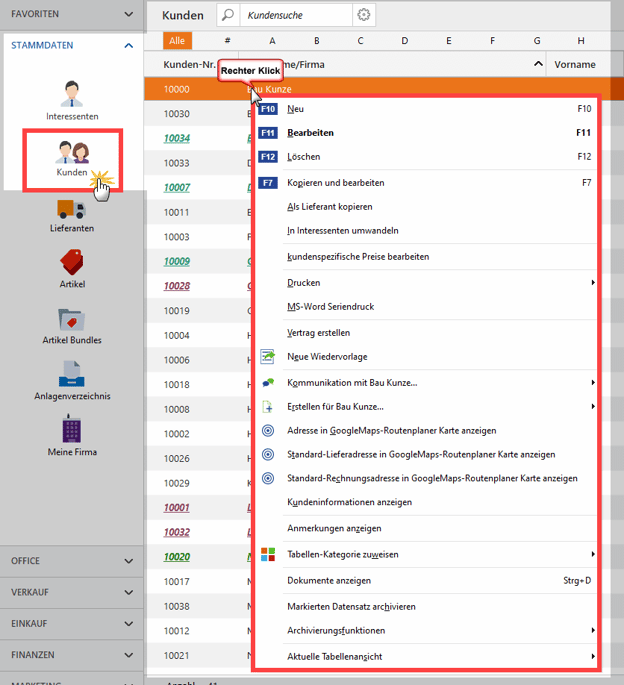
Task: Click the magnifier icon in search box
Action: point(228,15)
